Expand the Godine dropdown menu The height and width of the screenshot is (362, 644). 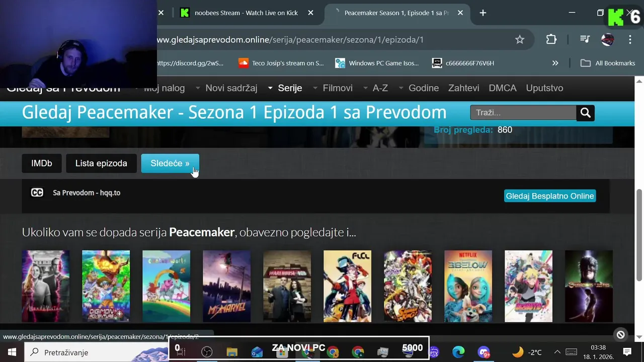pyautogui.click(x=419, y=88)
